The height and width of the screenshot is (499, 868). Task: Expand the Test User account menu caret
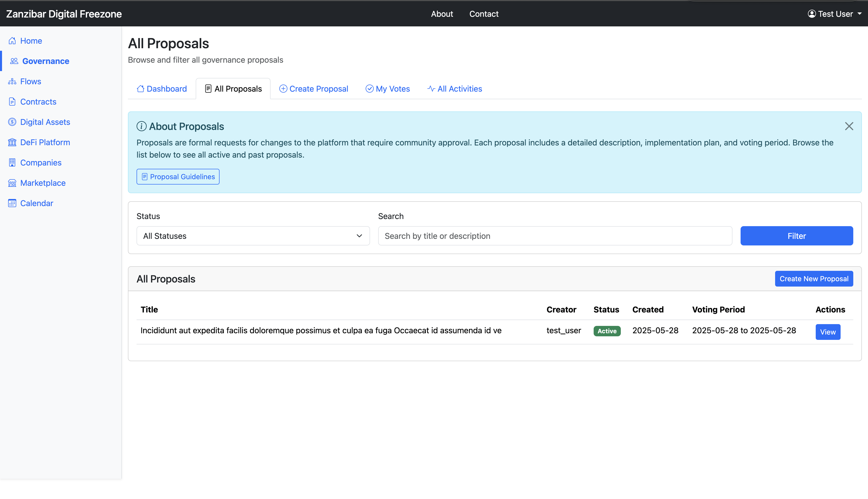tap(859, 14)
